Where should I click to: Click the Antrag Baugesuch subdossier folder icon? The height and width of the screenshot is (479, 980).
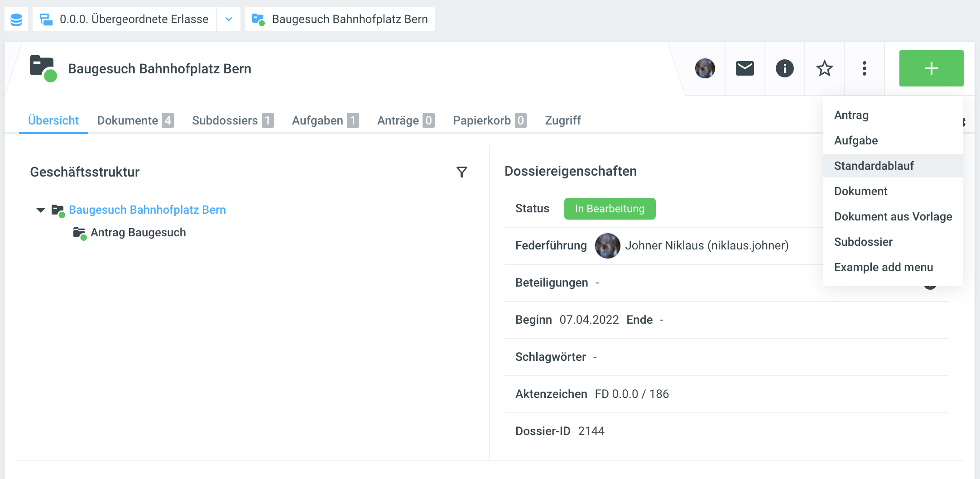coord(80,233)
